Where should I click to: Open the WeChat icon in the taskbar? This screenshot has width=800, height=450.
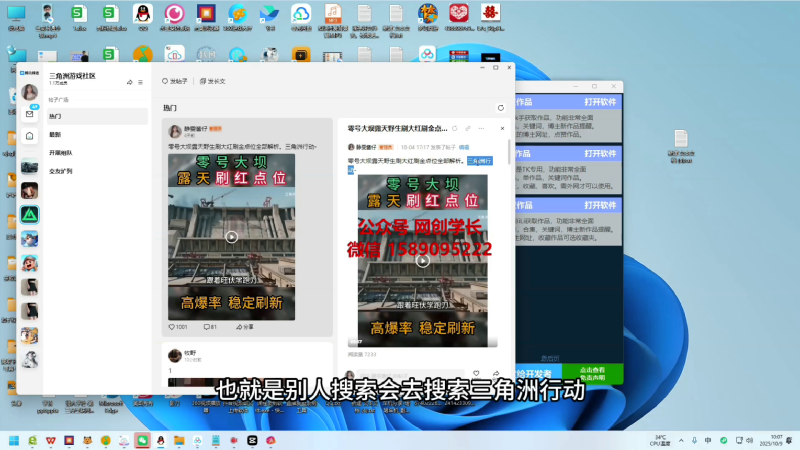coord(142,440)
